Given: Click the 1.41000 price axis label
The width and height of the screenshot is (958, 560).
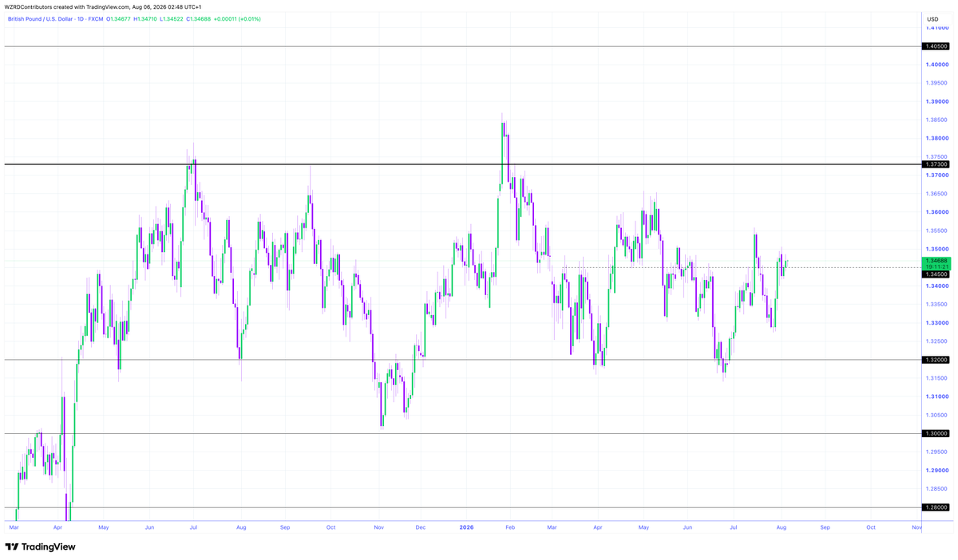Looking at the screenshot, I should pos(936,28).
